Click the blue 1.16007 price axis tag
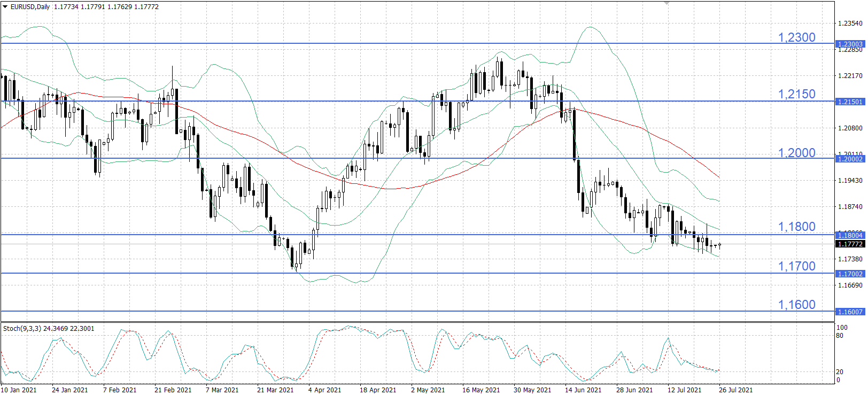 coord(850,312)
